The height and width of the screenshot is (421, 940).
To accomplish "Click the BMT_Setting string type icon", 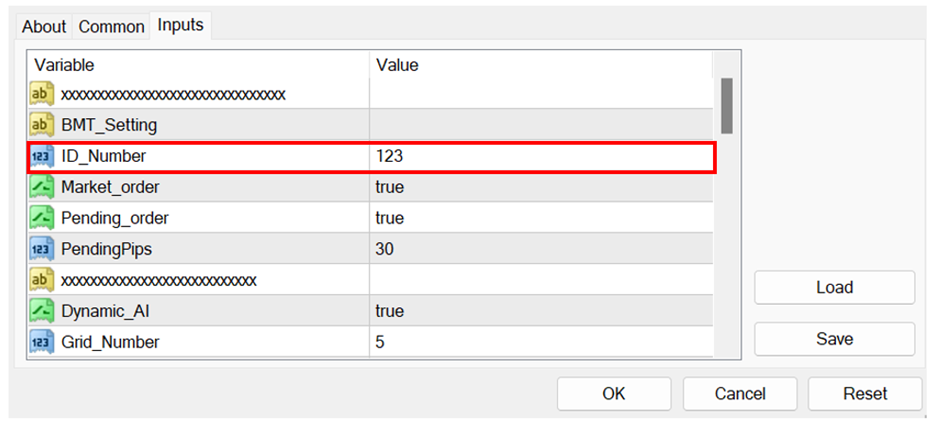I will (x=42, y=125).
